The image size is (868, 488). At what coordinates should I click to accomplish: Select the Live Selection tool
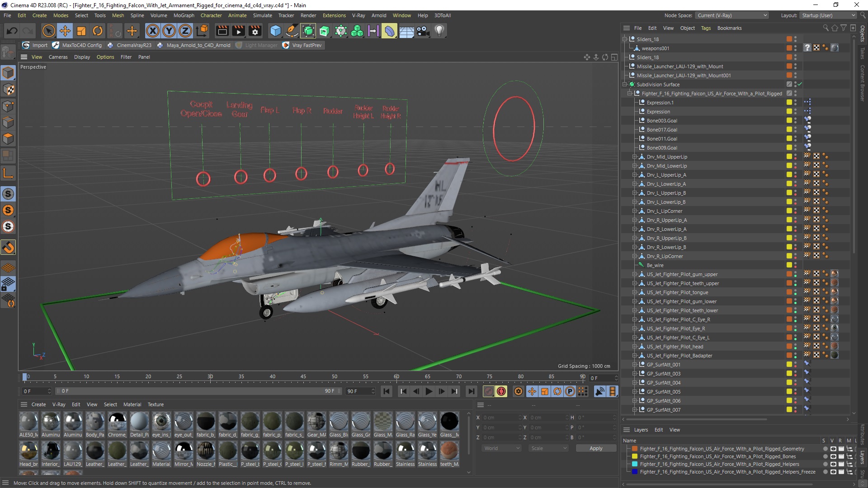(x=48, y=31)
